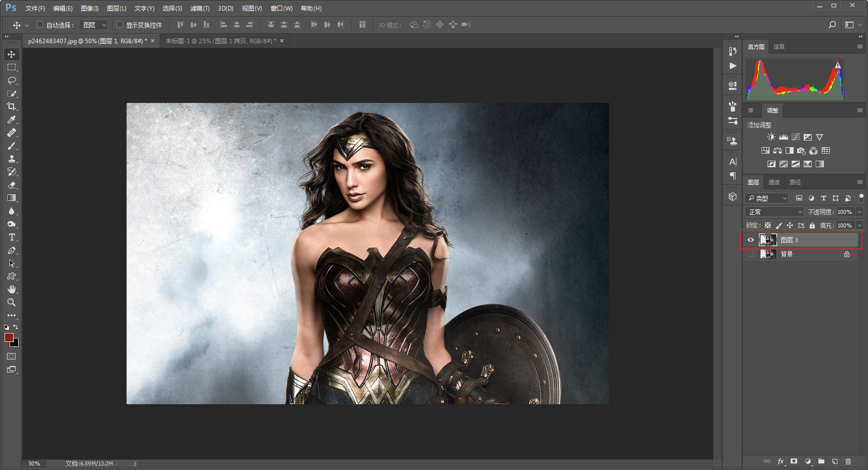Toggle Quick Mask mode
Image resolution: width=868 pixels, height=470 pixels.
click(x=12, y=357)
